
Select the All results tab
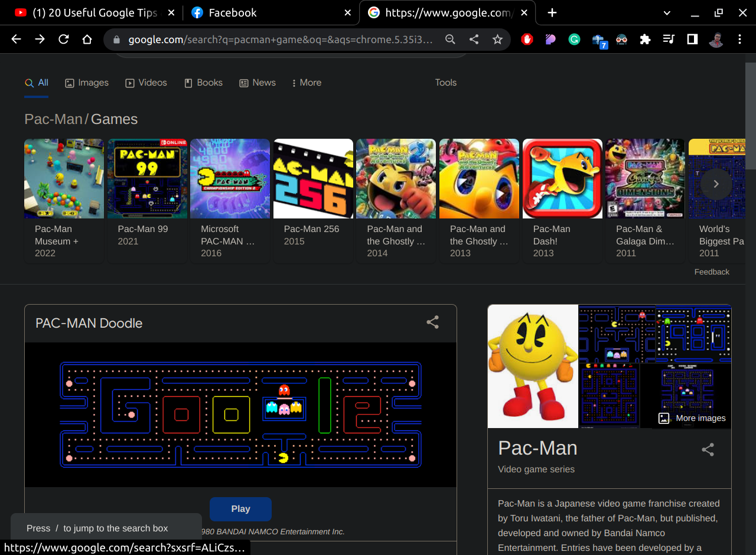(37, 83)
